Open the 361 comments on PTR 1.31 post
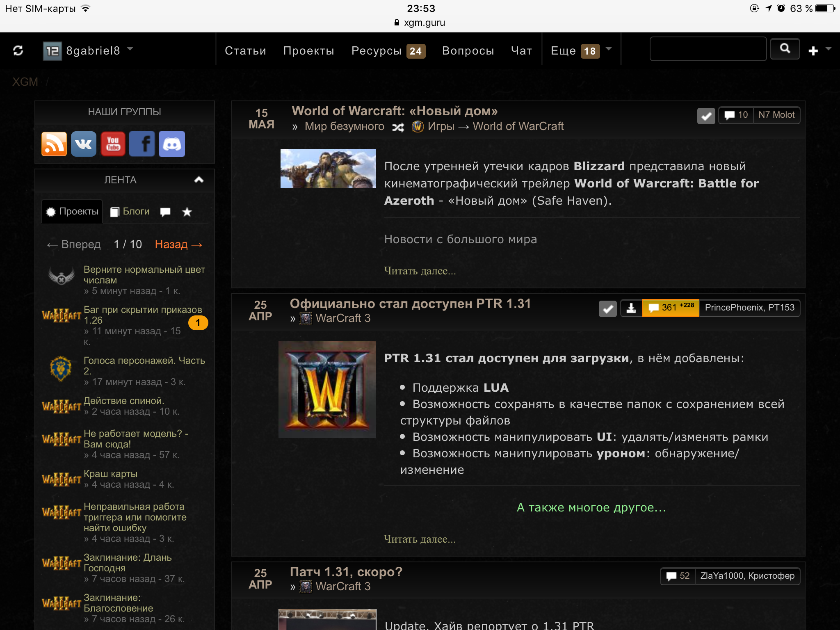 coord(671,308)
